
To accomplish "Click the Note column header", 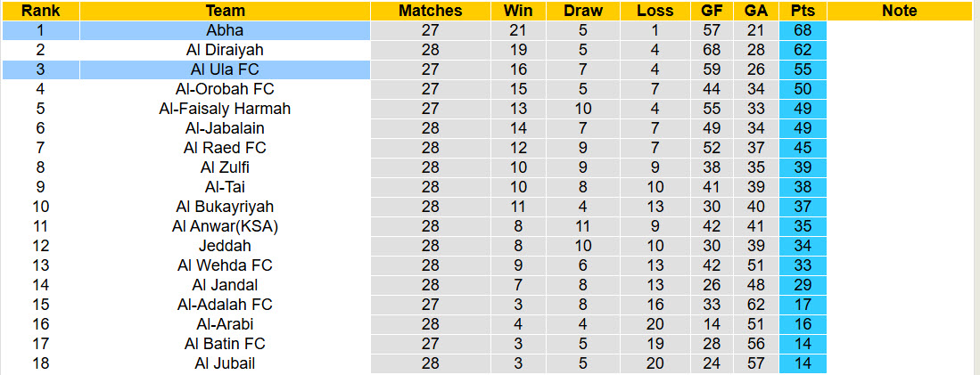I will (899, 11).
